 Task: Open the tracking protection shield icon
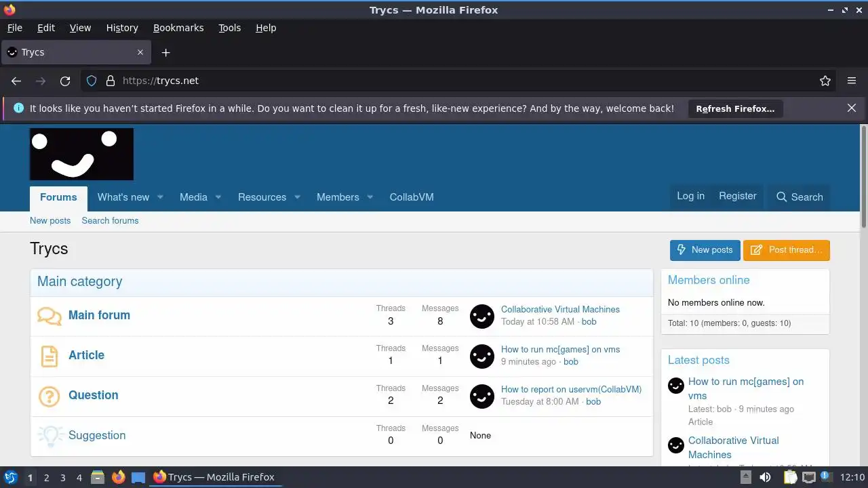[92, 81]
